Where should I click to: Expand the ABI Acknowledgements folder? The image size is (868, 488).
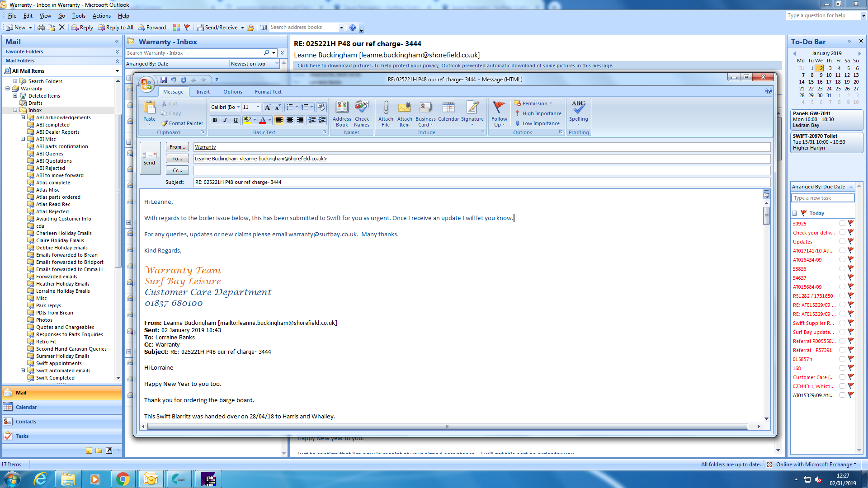[23, 117]
